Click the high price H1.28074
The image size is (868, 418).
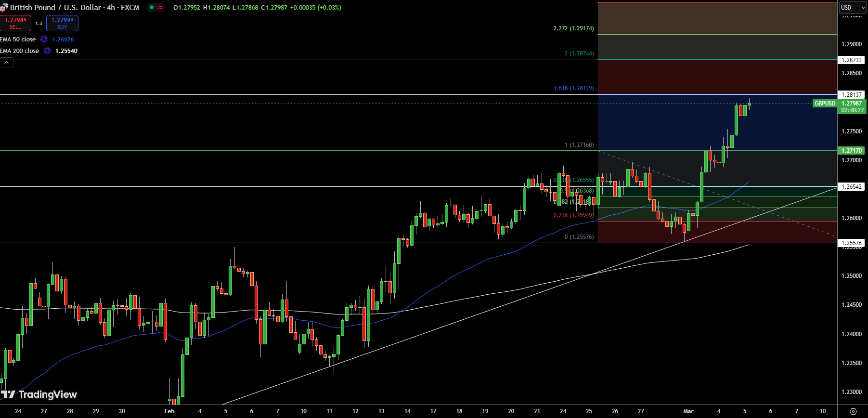[x=216, y=8]
